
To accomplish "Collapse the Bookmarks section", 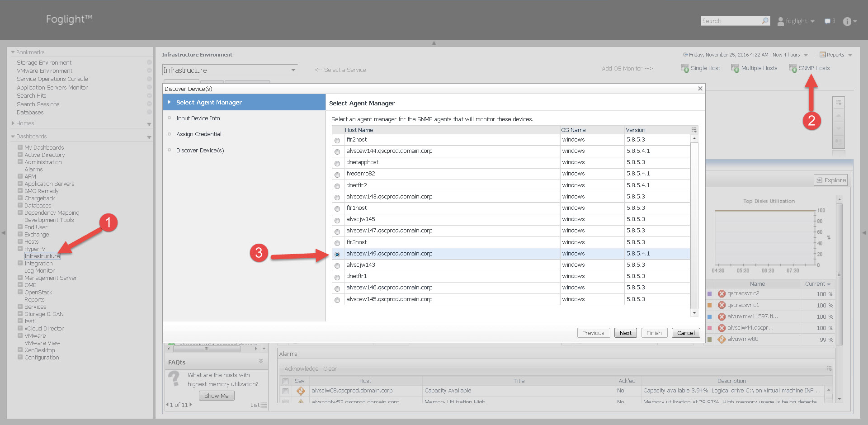I will [x=13, y=52].
